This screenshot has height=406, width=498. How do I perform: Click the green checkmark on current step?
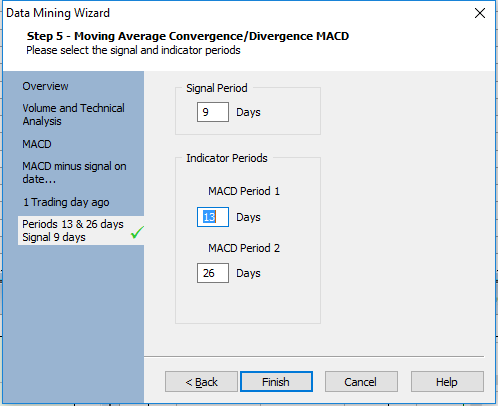point(137,232)
